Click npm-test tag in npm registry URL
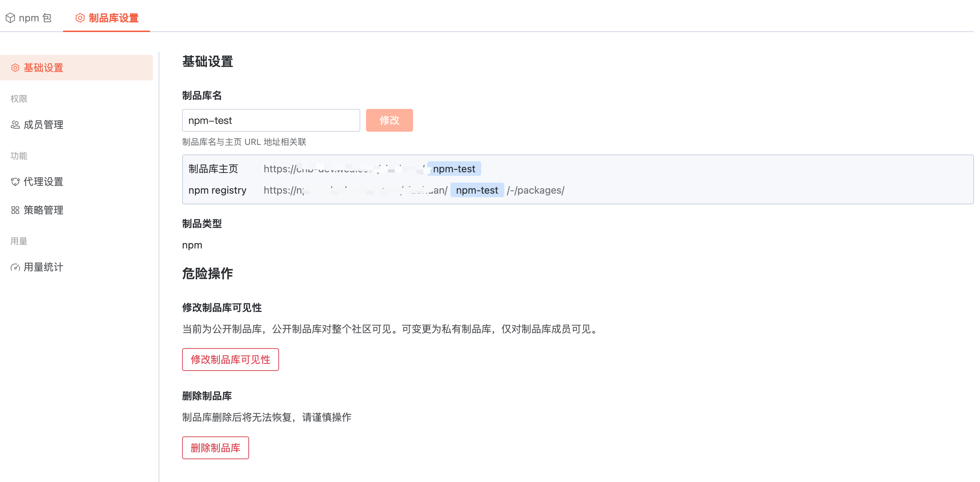 pyautogui.click(x=477, y=190)
